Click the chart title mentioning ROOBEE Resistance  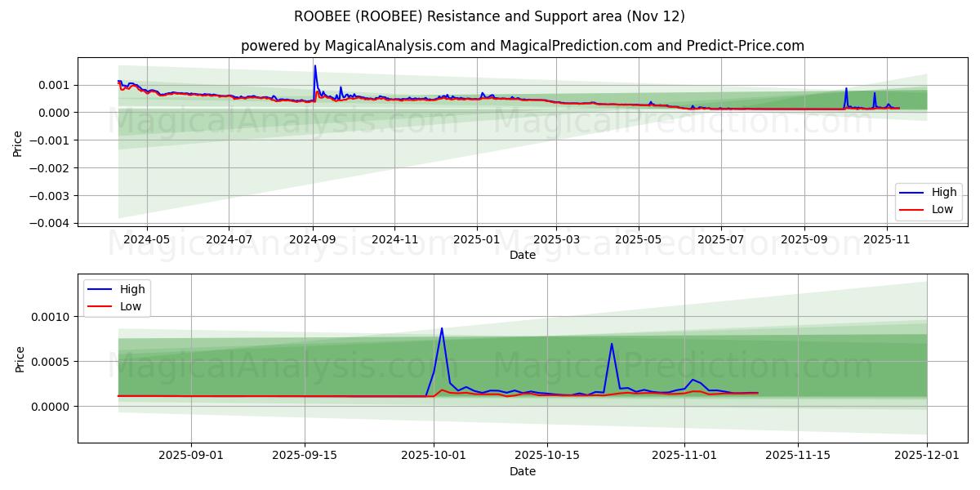pos(489,15)
